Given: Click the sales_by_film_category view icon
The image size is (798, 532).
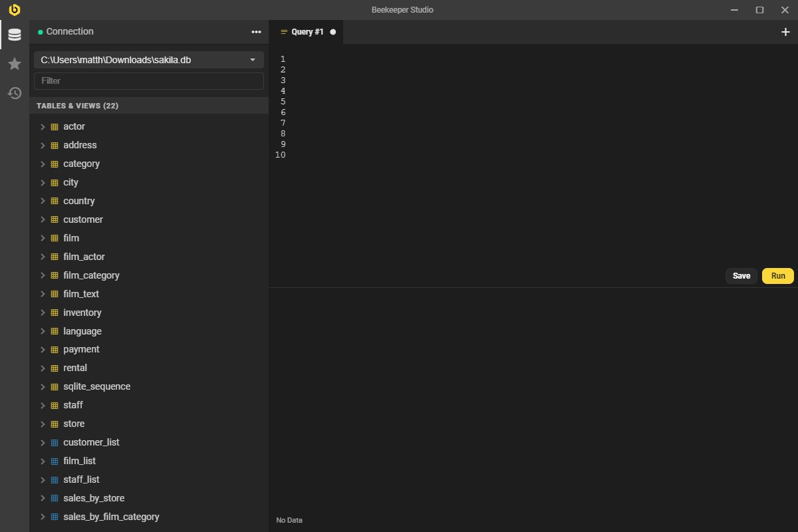Looking at the screenshot, I should tap(55, 517).
